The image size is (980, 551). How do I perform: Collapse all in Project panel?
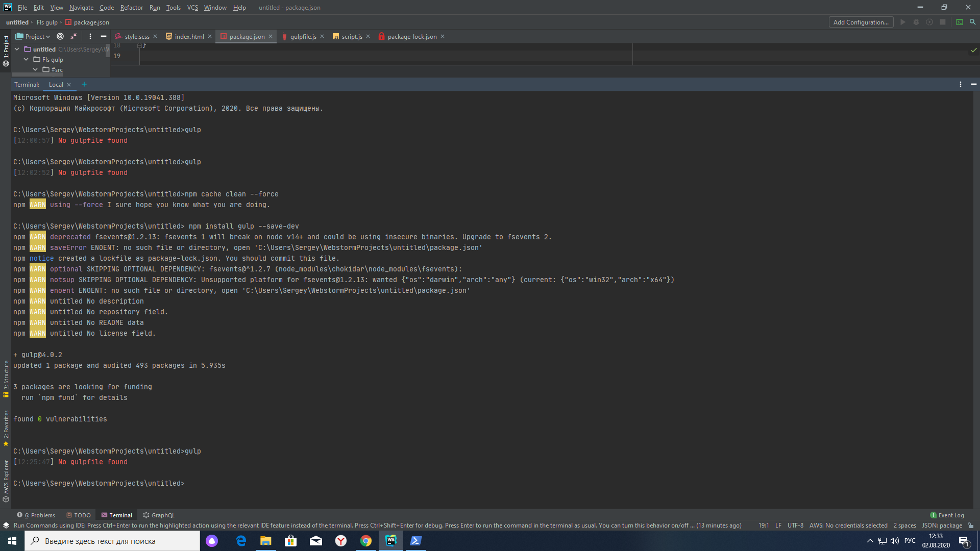point(73,36)
